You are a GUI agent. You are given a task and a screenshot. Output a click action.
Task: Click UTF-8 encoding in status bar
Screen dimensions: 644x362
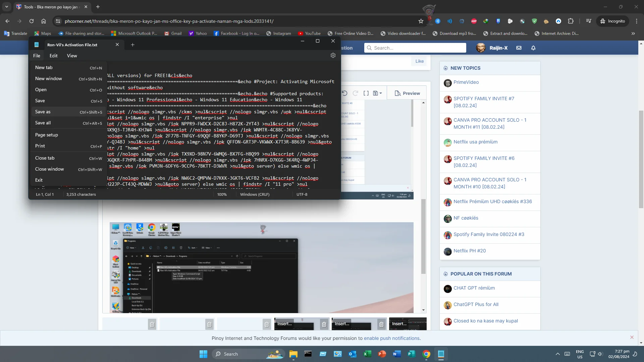point(302,194)
